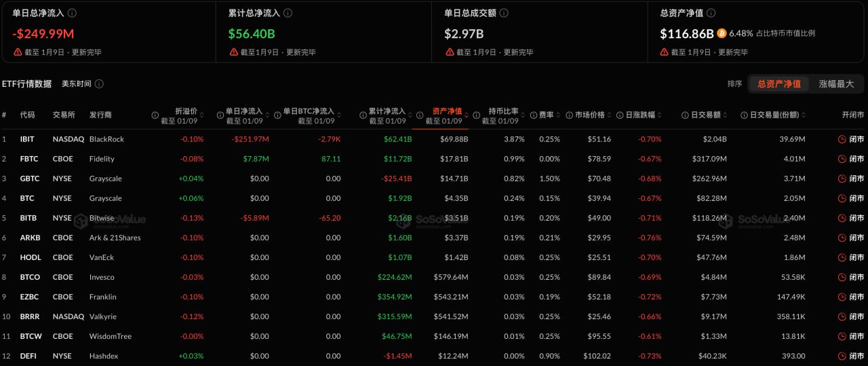
Task: Click info icon beside 总资产净值 card title
Action: point(711,13)
